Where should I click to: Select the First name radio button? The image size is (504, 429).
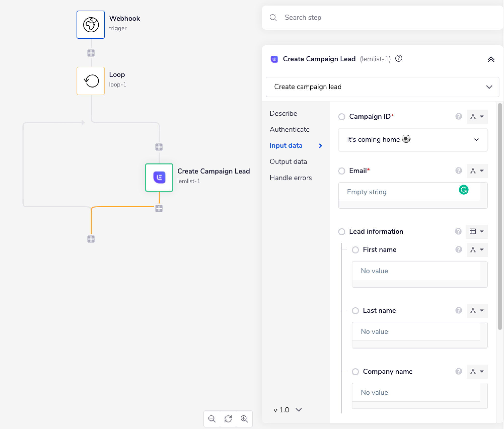tap(355, 250)
